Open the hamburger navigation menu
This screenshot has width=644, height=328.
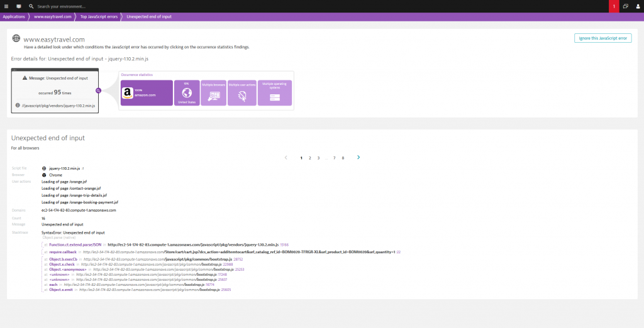(x=6, y=6)
